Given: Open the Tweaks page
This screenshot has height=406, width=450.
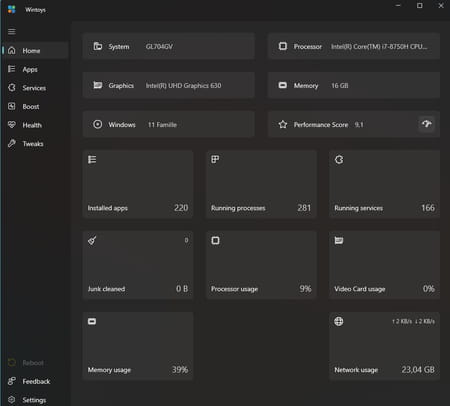Looking at the screenshot, I should click(x=35, y=144).
